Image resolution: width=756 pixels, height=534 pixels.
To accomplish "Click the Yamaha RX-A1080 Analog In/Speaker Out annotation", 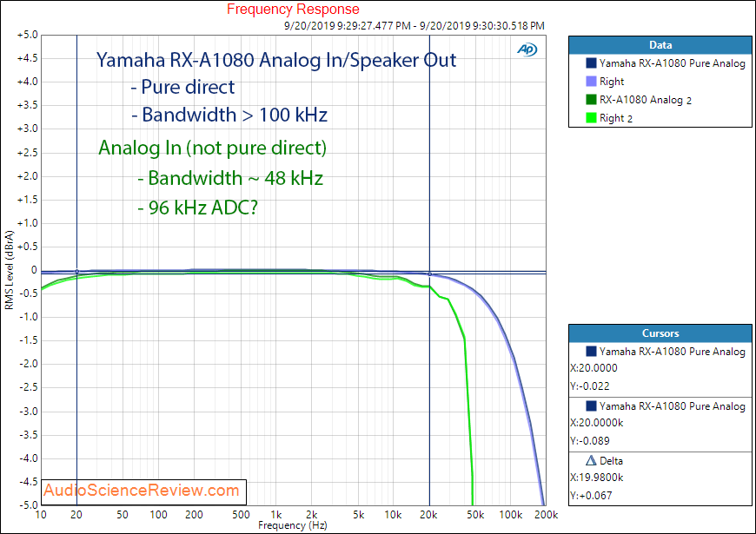I will (x=276, y=60).
